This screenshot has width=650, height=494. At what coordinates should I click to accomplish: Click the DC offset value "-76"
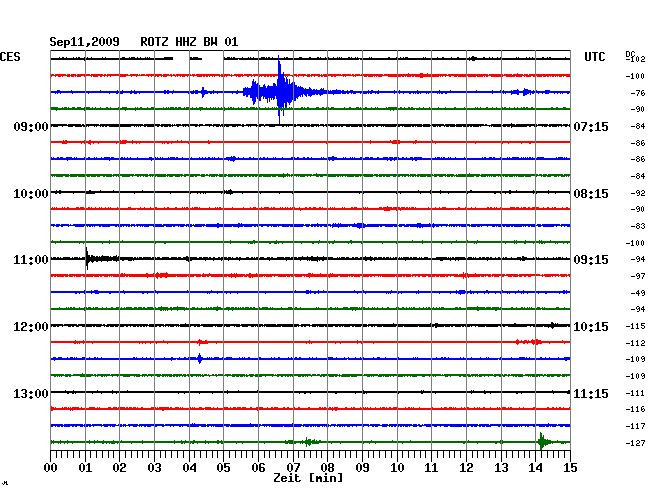point(638,93)
